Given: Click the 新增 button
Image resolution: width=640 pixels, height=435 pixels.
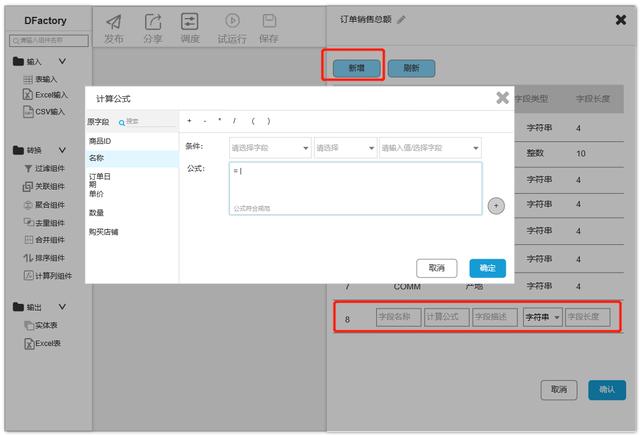Looking at the screenshot, I should pyautogui.click(x=357, y=68).
